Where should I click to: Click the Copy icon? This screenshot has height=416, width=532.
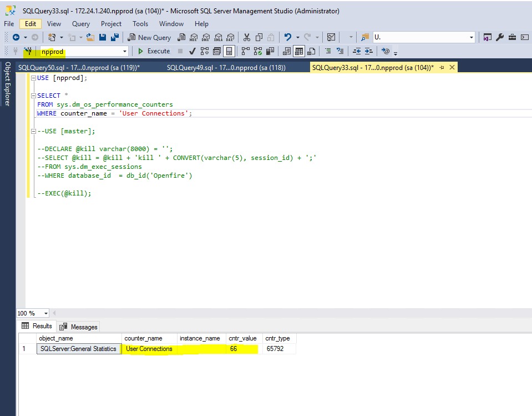pyautogui.click(x=259, y=37)
